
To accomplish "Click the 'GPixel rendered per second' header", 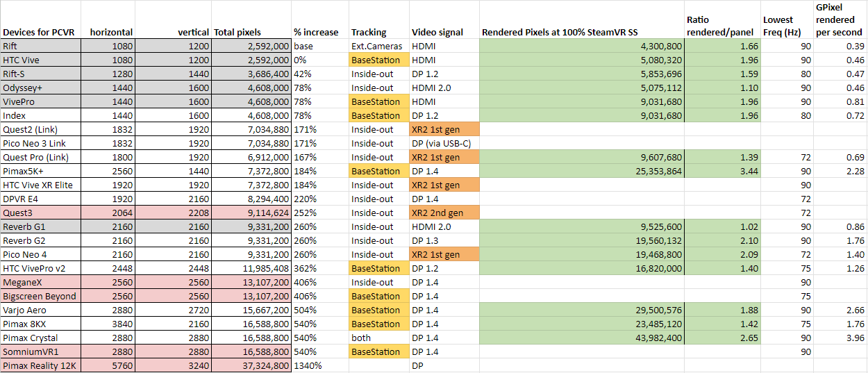I will click(839, 19).
